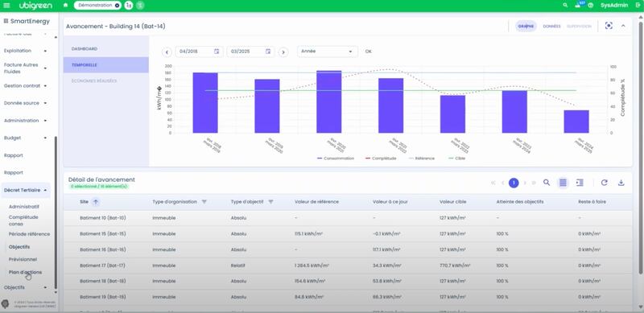Expand the Administration menu
This screenshot has height=313, width=644.
coord(26,121)
